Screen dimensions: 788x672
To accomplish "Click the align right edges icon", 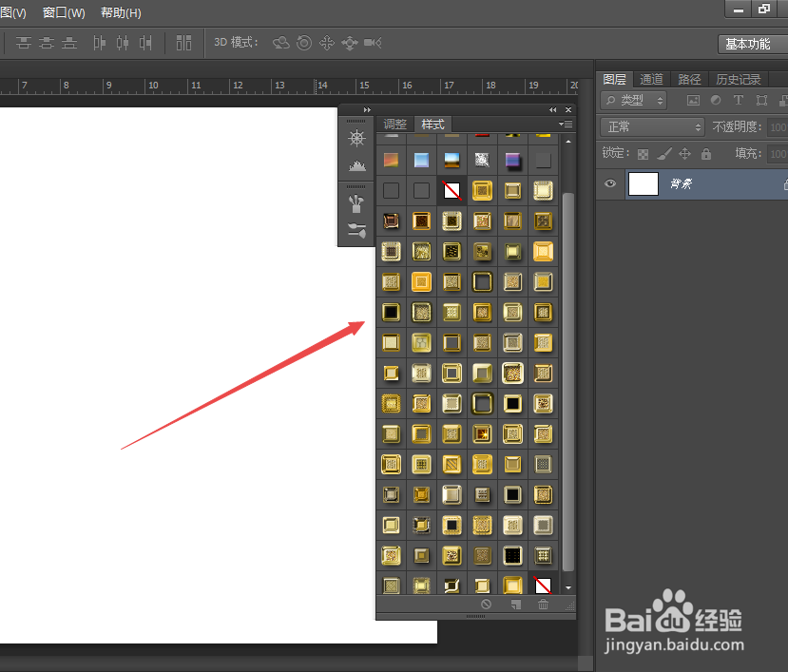I will click(x=145, y=43).
